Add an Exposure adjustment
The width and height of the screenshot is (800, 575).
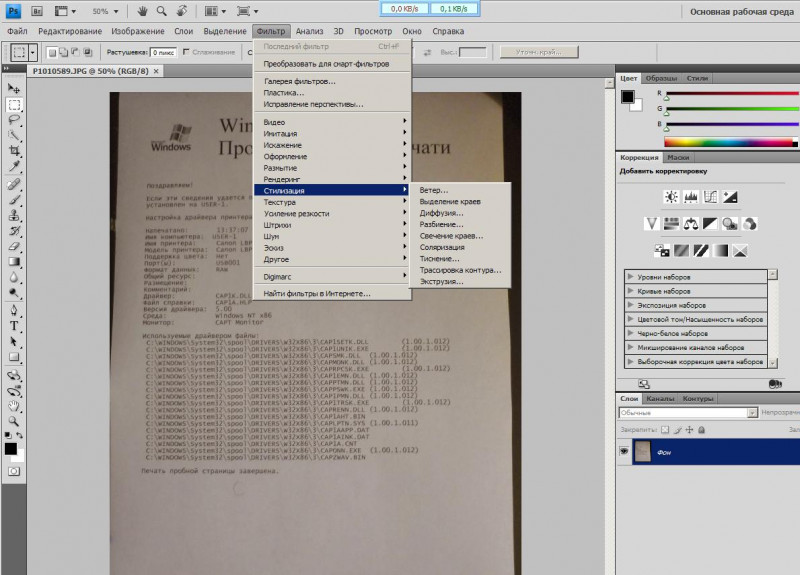(x=730, y=197)
